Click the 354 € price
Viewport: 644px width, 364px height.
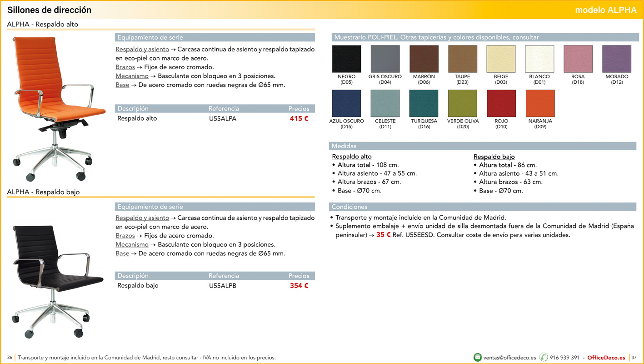pos(299,286)
